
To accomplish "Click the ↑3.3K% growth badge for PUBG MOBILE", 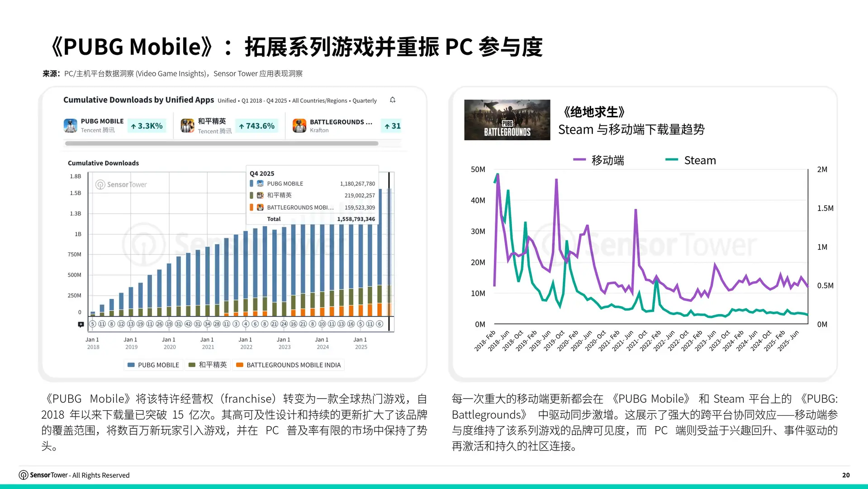I will point(147,125).
